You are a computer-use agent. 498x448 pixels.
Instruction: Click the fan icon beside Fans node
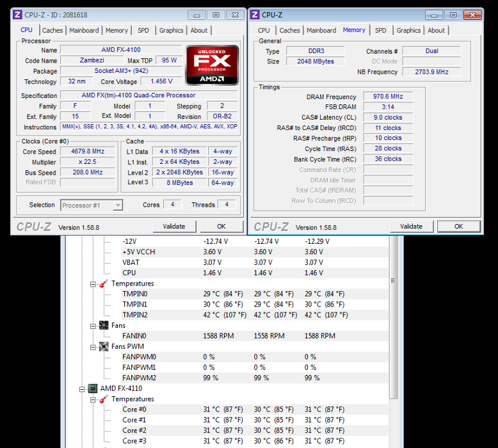[x=104, y=326]
